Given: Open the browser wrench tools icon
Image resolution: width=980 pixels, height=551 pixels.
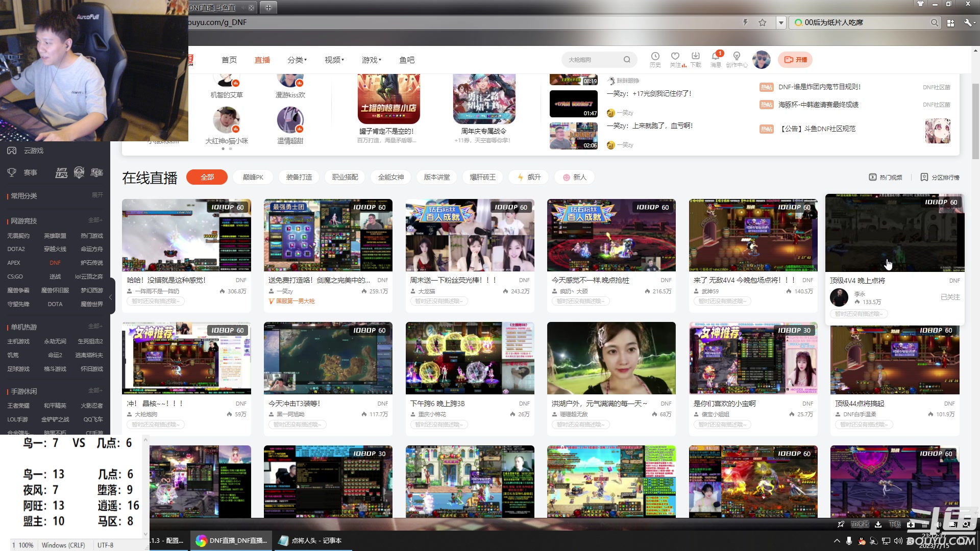Looking at the screenshot, I should pos(968,22).
